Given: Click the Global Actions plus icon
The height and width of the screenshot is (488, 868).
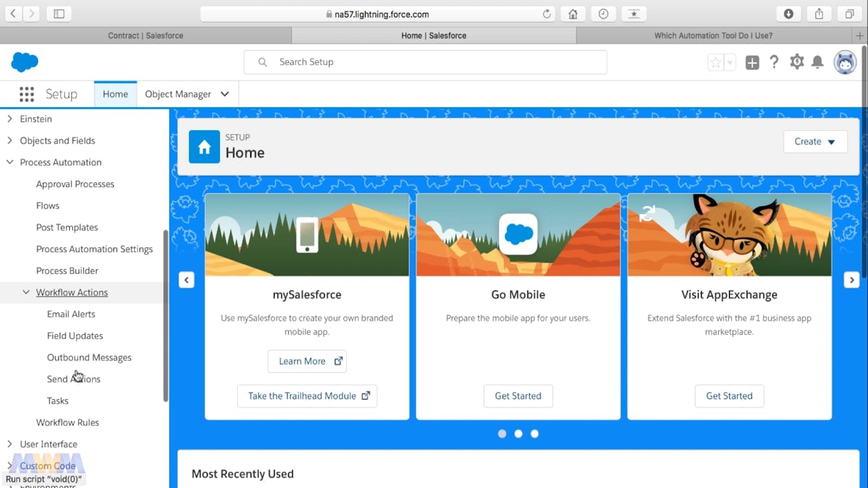Looking at the screenshot, I should (x=752, y=62).
